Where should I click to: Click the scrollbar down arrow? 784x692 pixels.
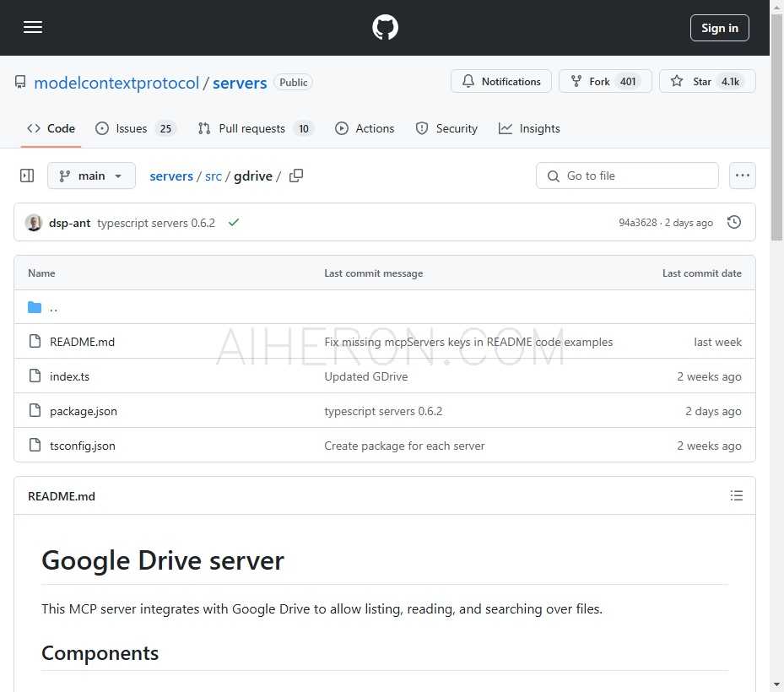776,684
